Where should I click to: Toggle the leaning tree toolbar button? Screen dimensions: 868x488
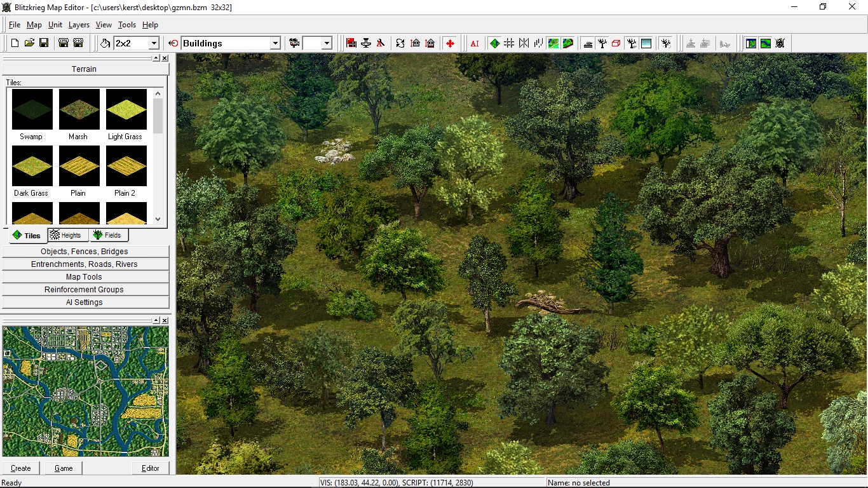point(666,43)
